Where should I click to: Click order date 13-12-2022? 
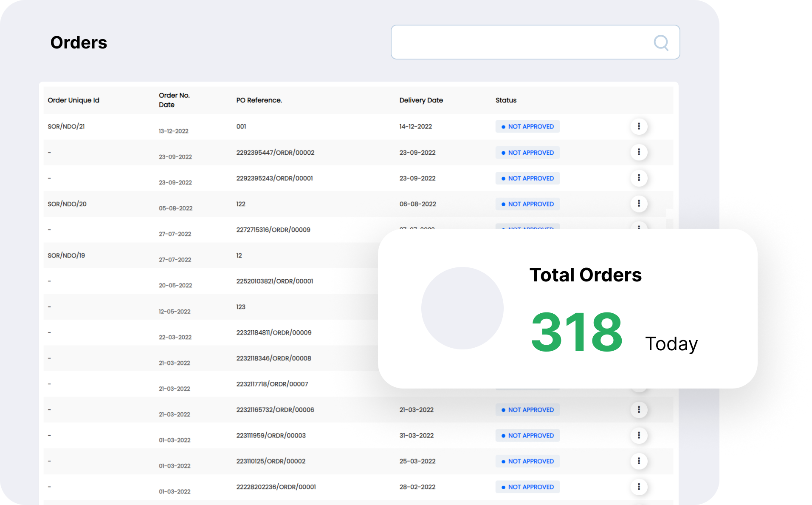[173, 131]
